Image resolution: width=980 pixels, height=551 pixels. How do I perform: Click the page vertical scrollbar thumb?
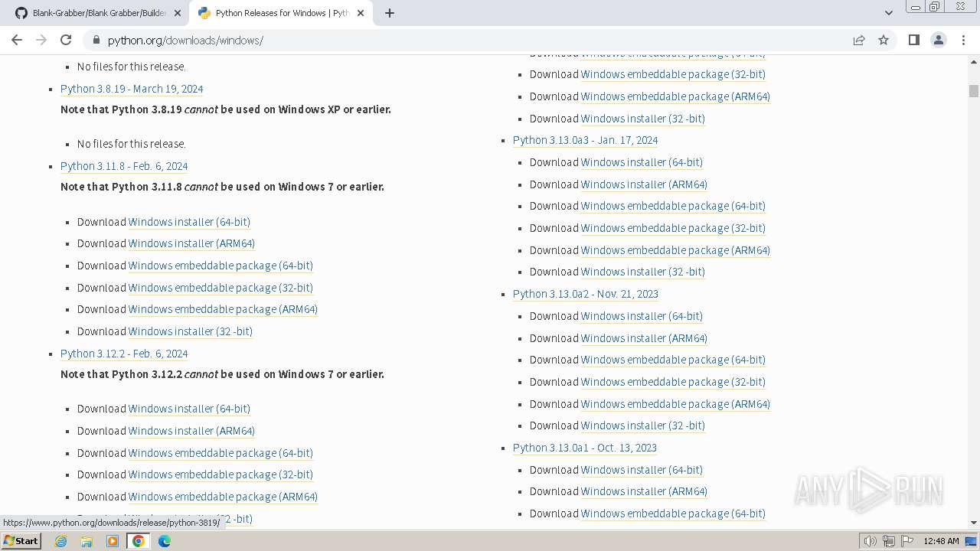tap(974, 91)
